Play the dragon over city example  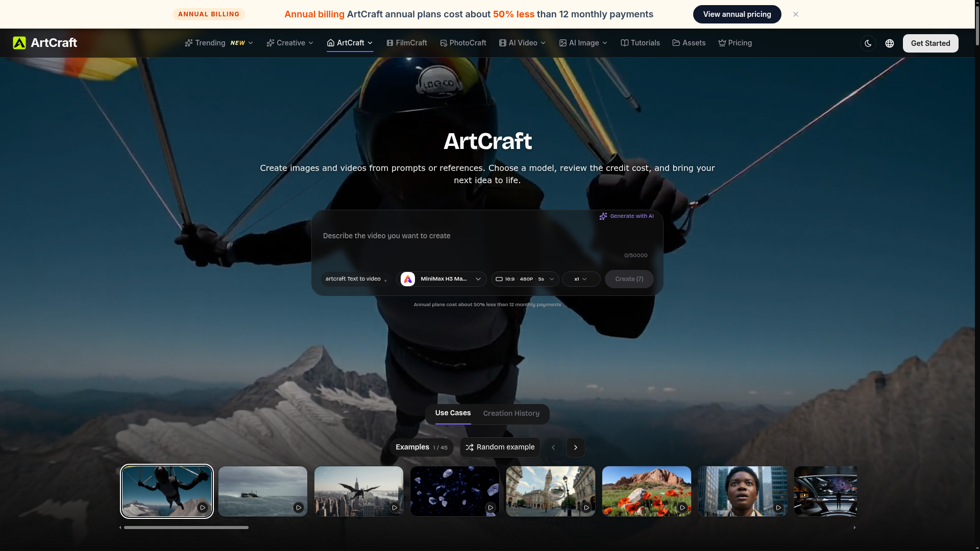[x=395, y=508]
